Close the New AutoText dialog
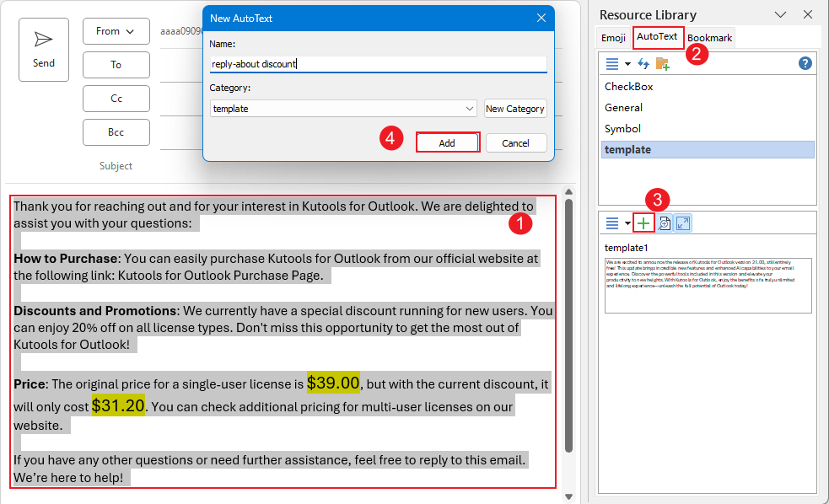This screenshot has height=504, width=829. (x=541, y=18)
